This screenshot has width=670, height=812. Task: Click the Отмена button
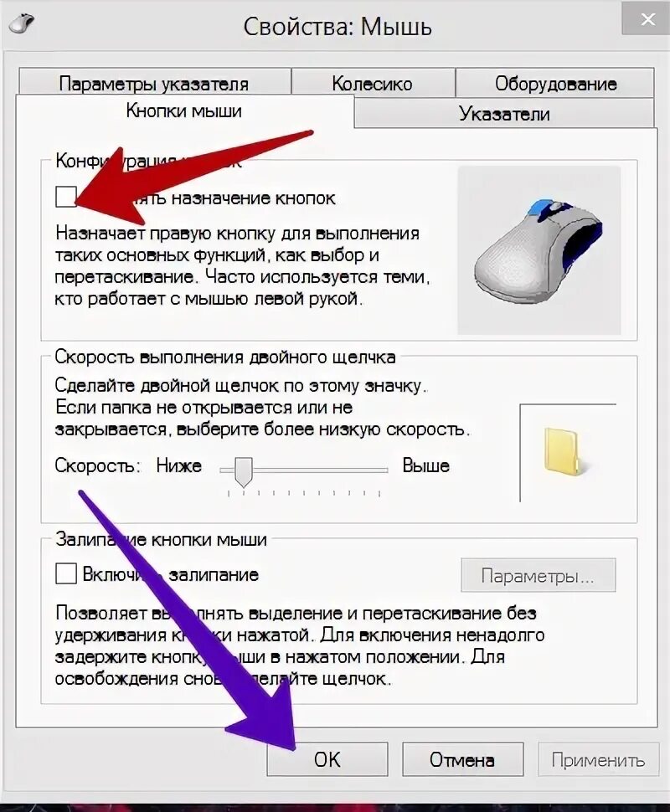[462, 759]
